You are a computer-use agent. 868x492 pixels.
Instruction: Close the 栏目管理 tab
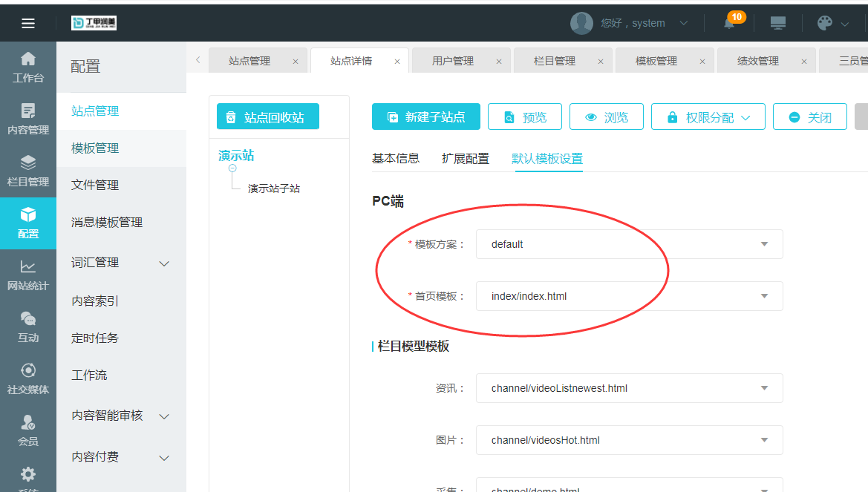pos(601,62)
